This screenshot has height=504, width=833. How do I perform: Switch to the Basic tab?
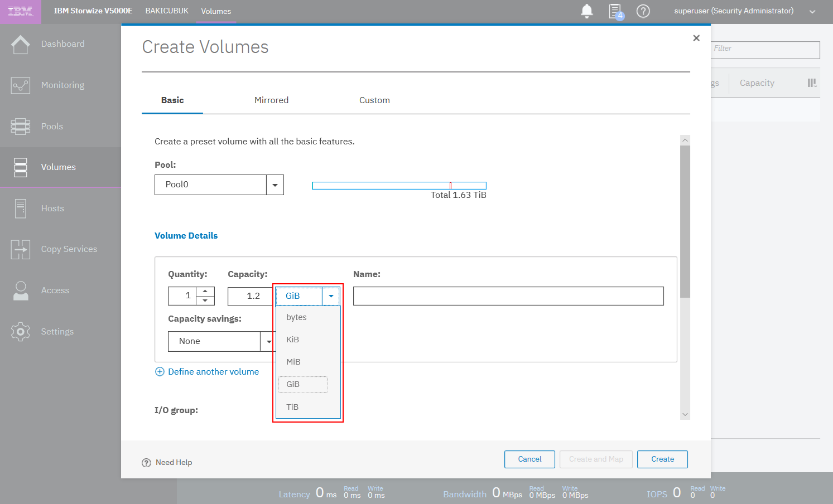(172, 100)
